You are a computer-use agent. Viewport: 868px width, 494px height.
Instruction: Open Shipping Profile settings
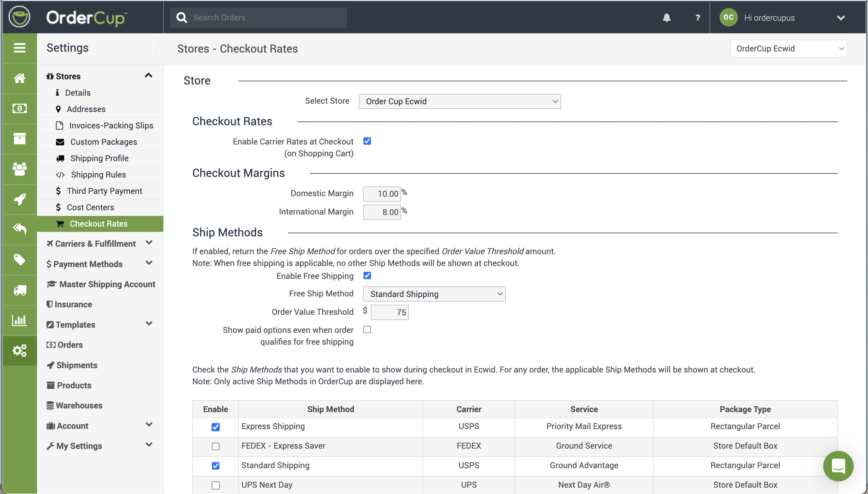click(x=100, y=158)
